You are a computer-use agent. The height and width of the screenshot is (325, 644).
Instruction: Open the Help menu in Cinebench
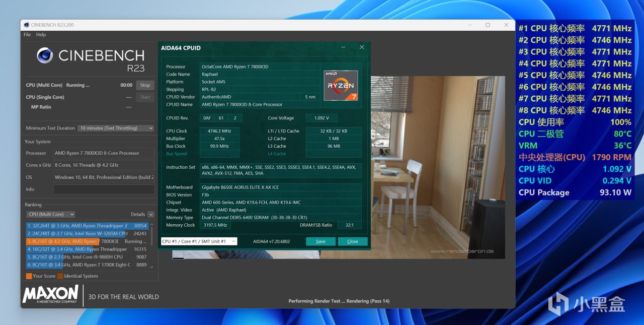point(41,35)
